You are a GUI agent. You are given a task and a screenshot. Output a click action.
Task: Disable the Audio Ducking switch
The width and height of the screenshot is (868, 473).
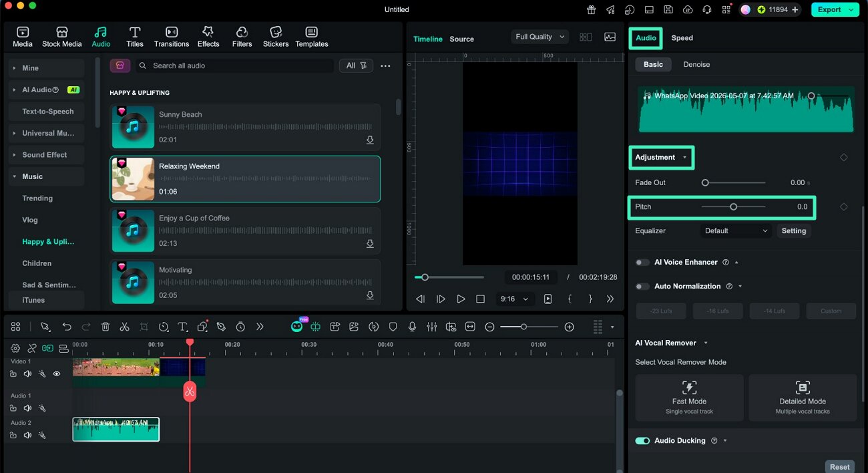click(x=642, y=441)
